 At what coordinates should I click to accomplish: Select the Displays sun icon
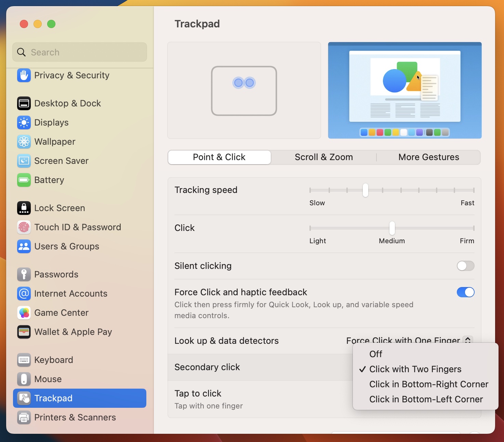tap(24, 122)
